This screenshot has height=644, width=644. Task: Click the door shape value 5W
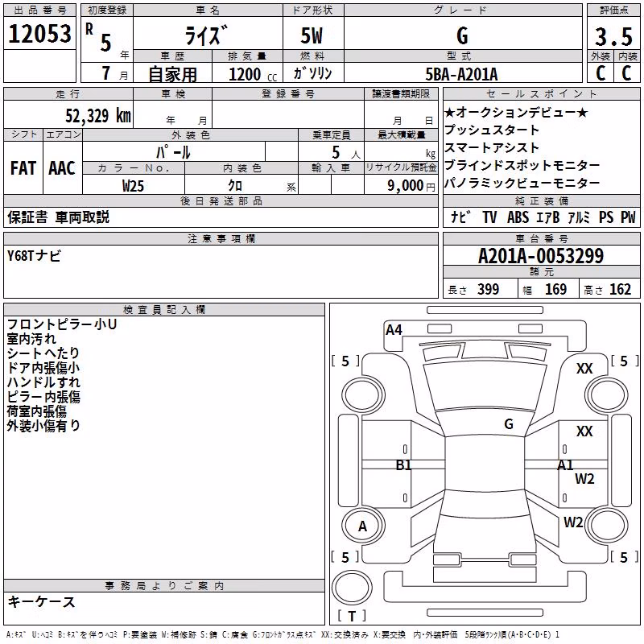pos(312,35)
